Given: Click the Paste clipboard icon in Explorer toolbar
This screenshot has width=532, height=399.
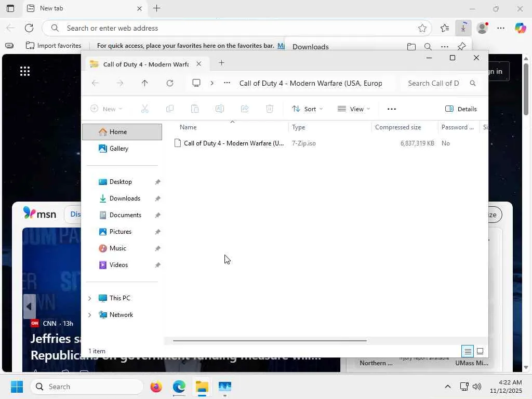Looking at the screenshot, I should [x=195, y=109].
